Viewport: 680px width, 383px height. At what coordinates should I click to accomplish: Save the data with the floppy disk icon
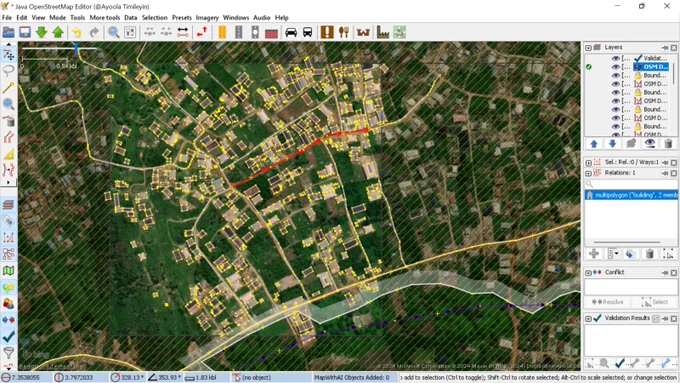25,32
